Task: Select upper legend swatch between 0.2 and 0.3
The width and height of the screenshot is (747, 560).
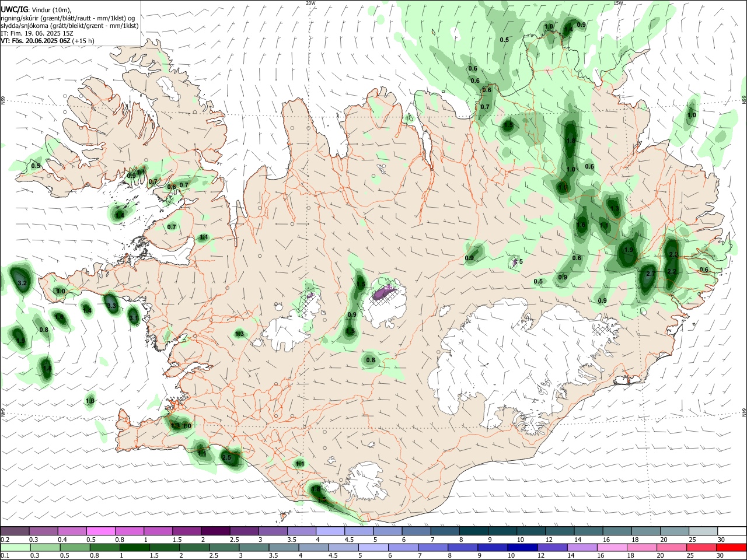Action: 15,531
